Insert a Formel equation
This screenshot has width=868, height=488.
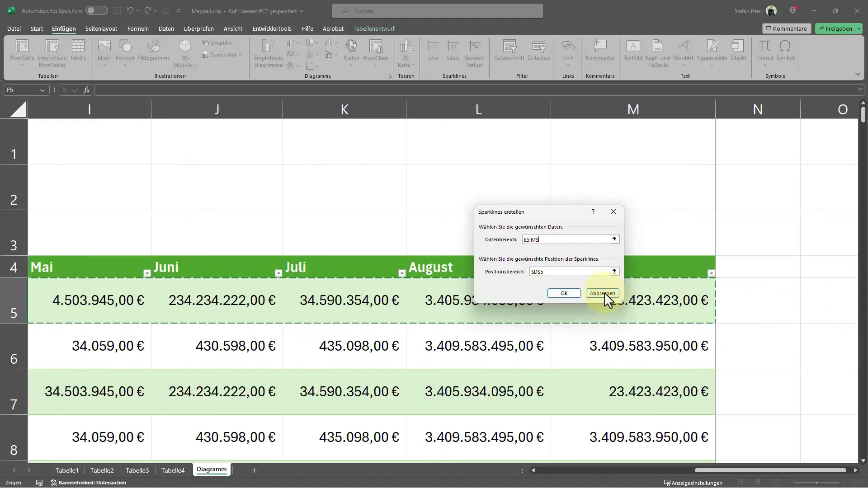pos(764,53)
